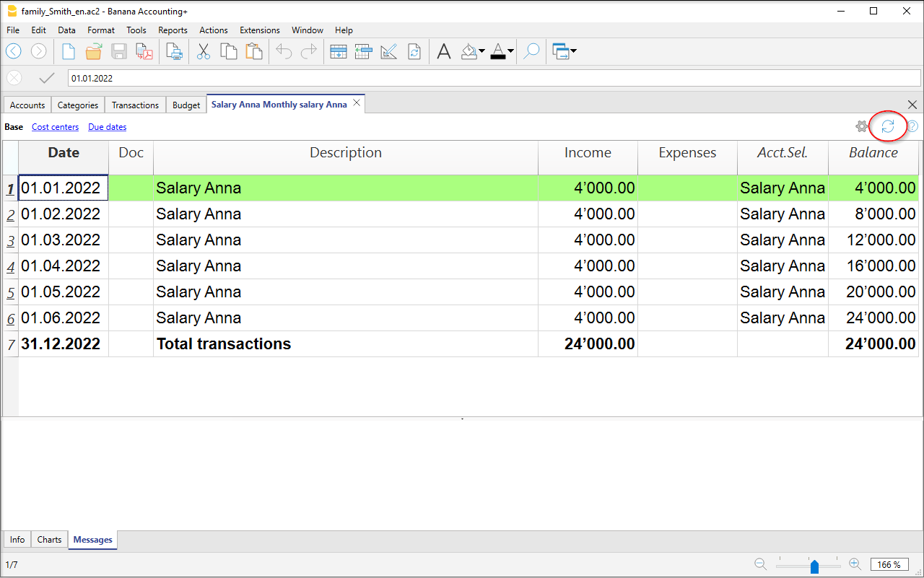Viewport: 924px width, 578px height.
Task: Expand the window arrangement dropdown arrow
Action: click(x=574, y=51)
